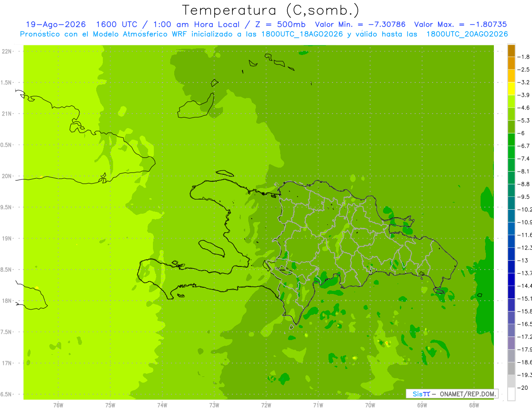Click the 'Valor Max. = -1.80735' readout
Viewport: 532px width, 411px height.
(460, 24)
